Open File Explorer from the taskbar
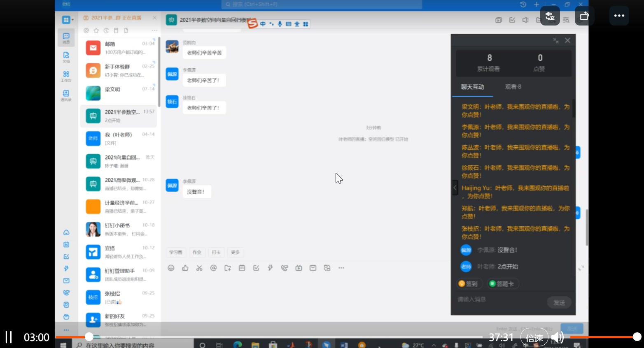Screen dimensions: 644x348 255,345
